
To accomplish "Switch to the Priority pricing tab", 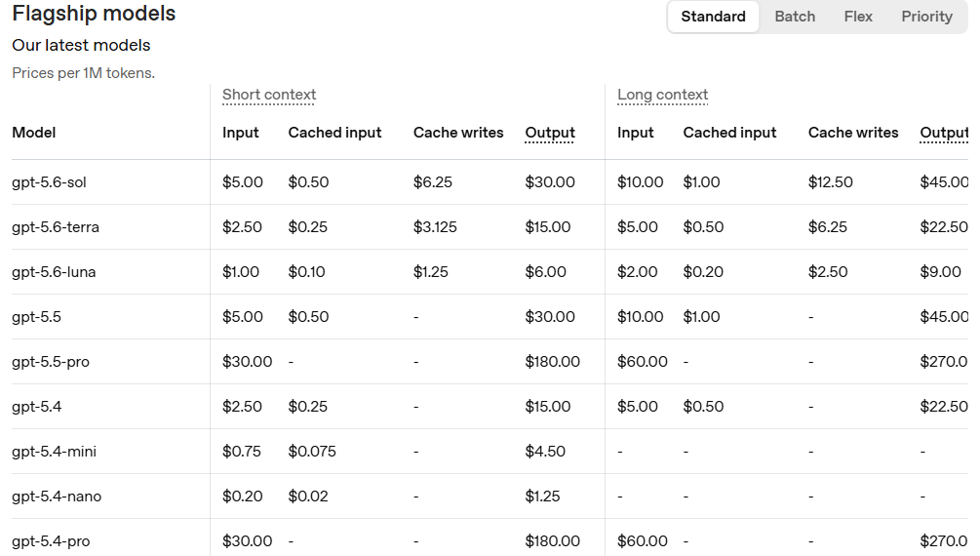I will point(926,17).
